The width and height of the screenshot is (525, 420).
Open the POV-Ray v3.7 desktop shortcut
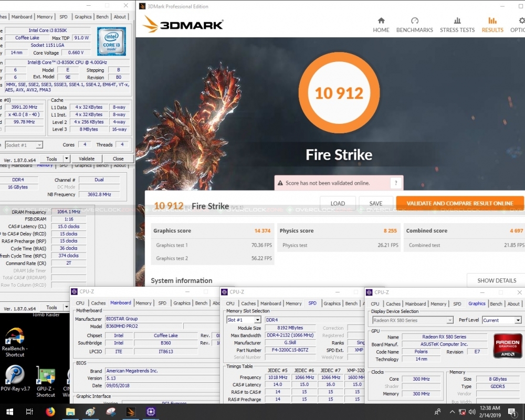click(15, 379)
